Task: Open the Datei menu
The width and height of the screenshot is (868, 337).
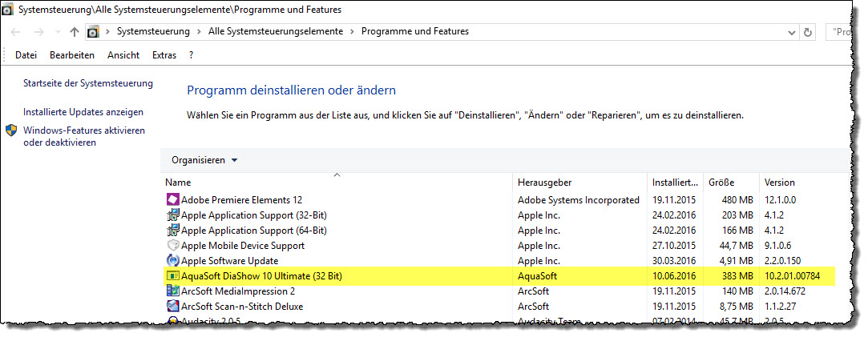Action: 26,55
